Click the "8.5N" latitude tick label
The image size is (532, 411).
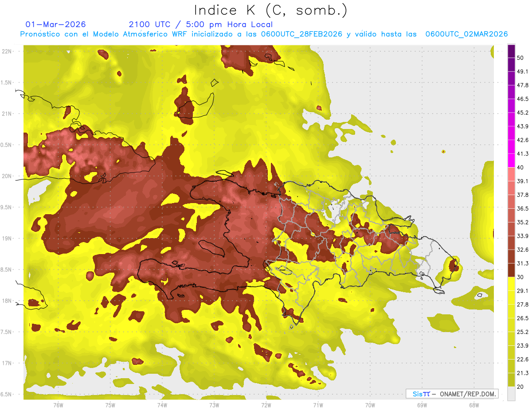[6, 270]
